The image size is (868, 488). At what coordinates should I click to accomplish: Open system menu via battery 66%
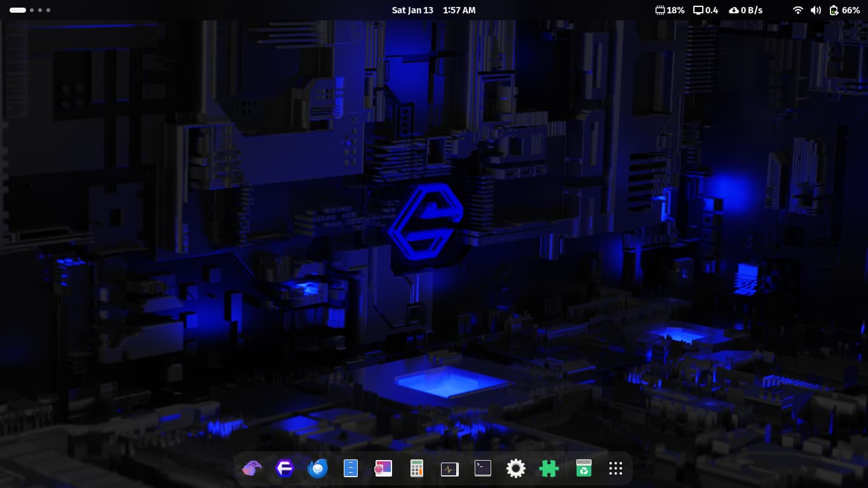click(844, 10)
